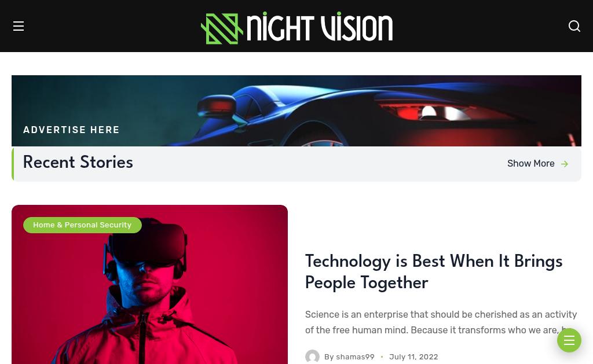Click the Night Vision site title text
The width and height of the screenshot is (593, 364).
coord(320,27)
